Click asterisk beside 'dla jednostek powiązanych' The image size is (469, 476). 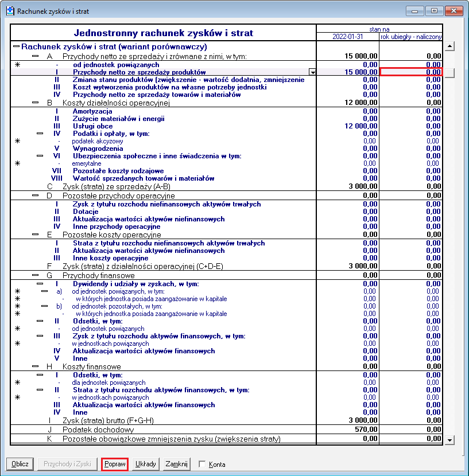tap(18, 383)
